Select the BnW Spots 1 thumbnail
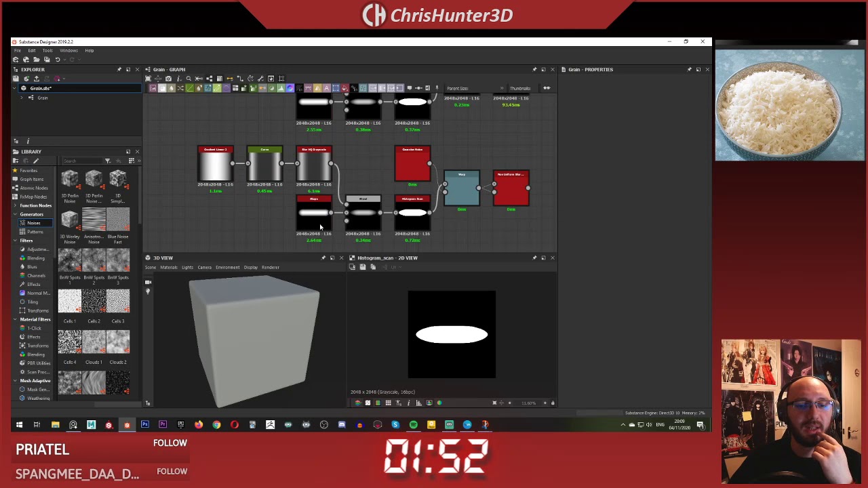 point(70,260)
